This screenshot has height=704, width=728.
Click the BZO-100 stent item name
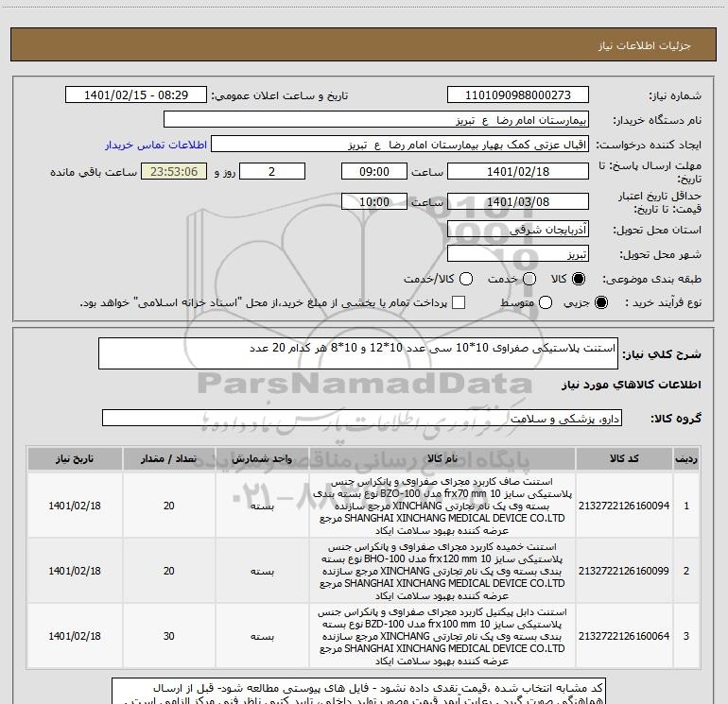(x=442, y=506)
